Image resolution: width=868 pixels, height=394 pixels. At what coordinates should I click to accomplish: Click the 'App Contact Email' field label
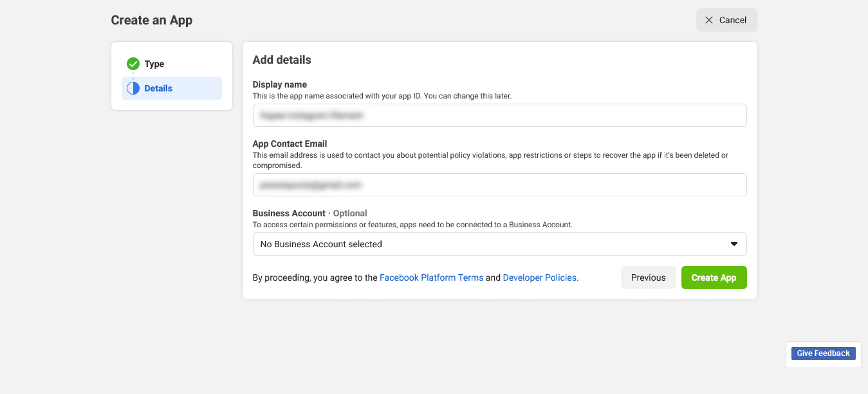tap(290, 144)
